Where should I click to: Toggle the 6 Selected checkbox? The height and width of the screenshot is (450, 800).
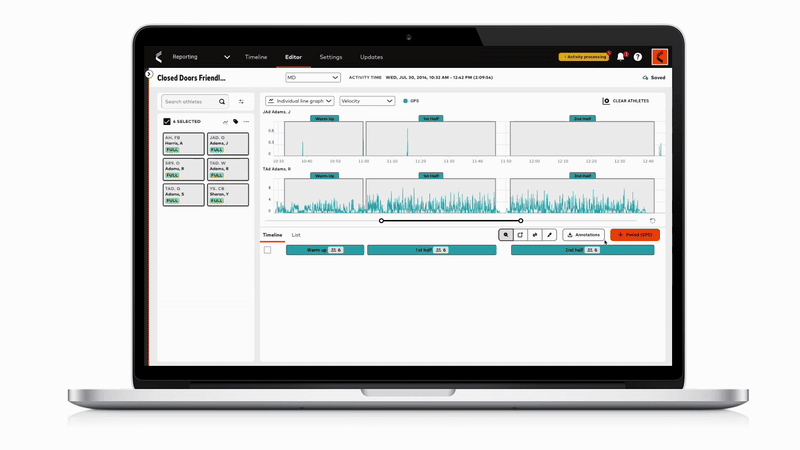pyautogui.click(x=167, y=121)
